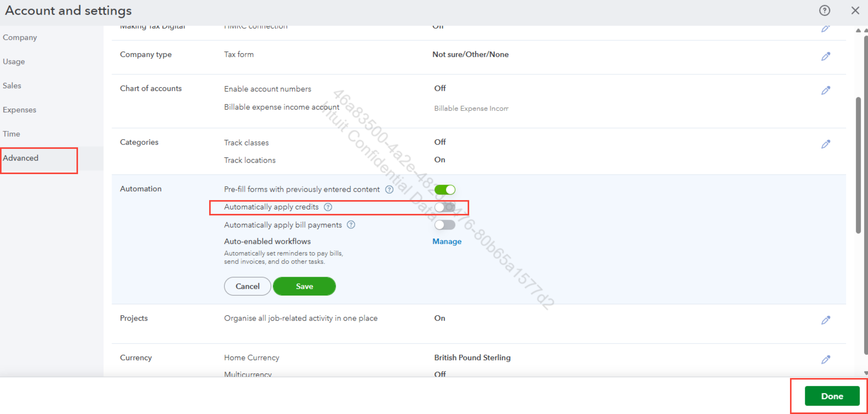Disable Pre-fill forms toggle
868x414 pixels.
click(x=445, y=189)
